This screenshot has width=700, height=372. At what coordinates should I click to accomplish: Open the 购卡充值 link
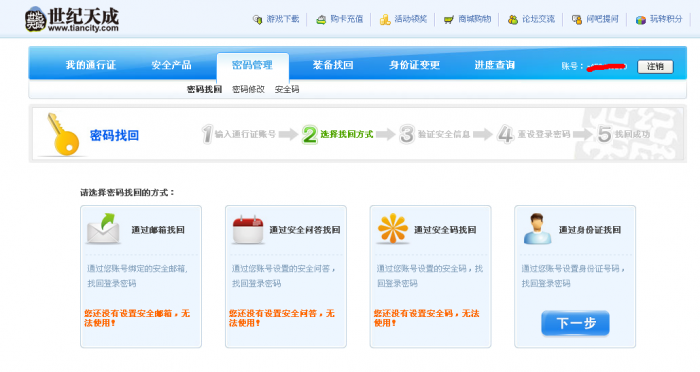tap(346, 19)
